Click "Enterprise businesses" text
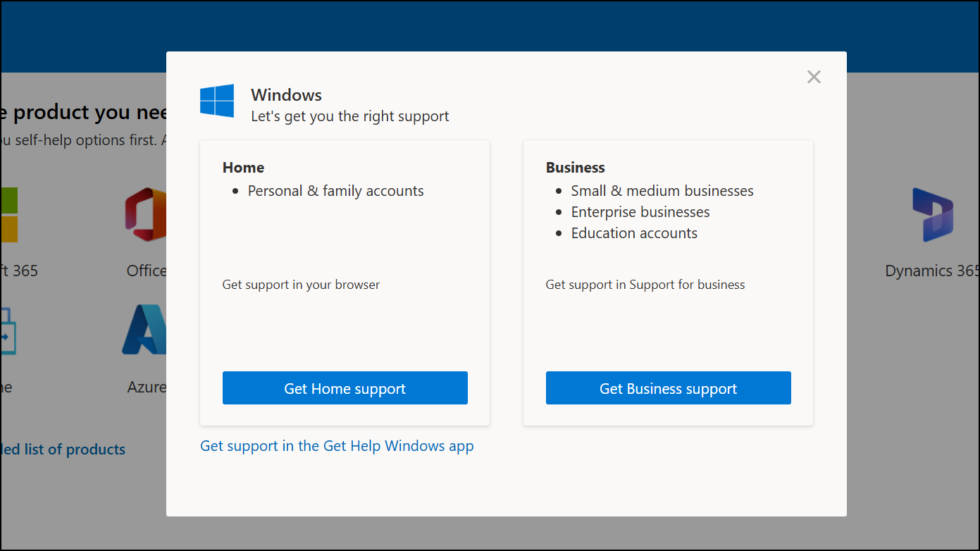This screenshot has width=980, height=551. click(x=640, y=212)
